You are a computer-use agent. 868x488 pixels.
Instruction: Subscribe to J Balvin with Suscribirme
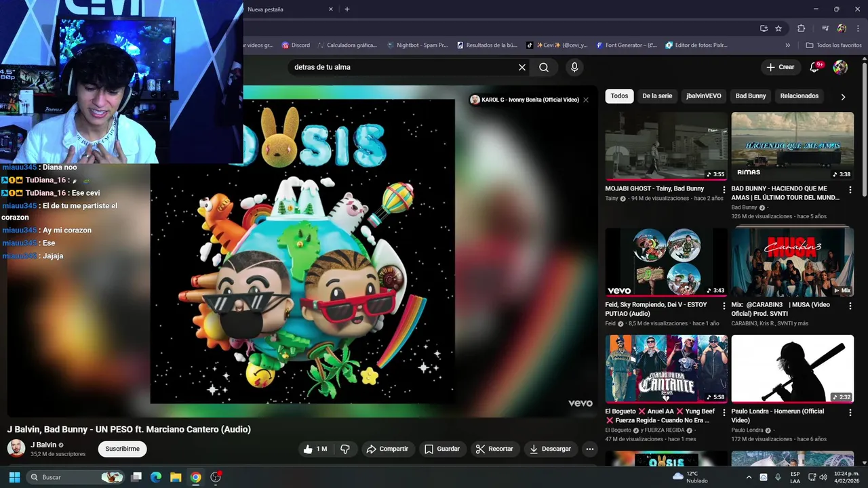(x=122, y=449)
